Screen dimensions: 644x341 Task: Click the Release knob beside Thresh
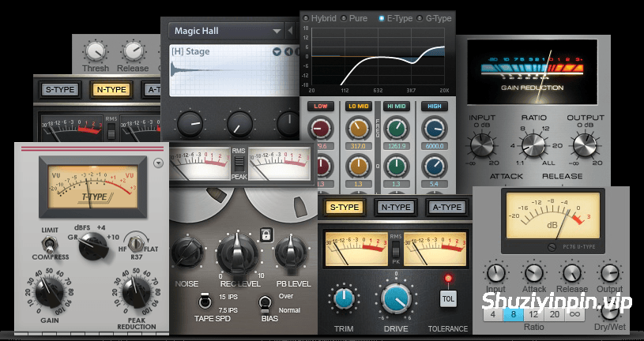[133, 51]
